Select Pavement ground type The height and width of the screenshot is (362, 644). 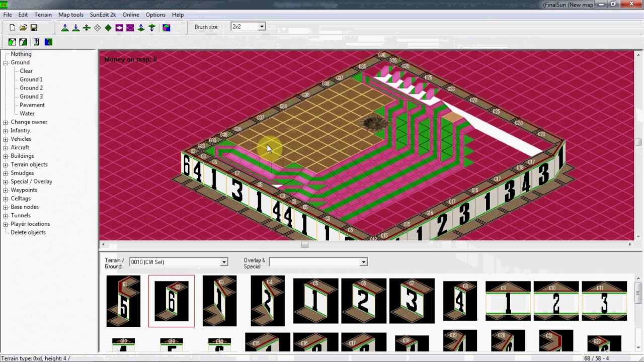tap(32, 105)
